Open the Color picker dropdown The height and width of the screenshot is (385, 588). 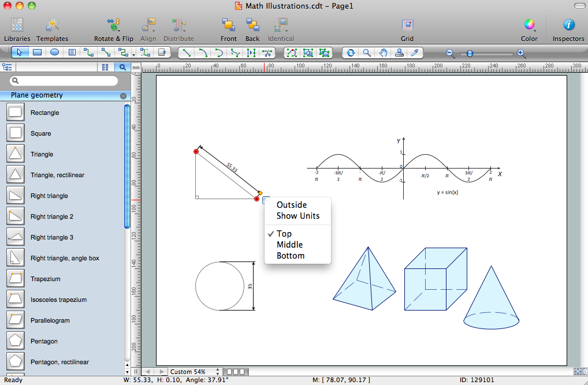[x=529, y=25]
